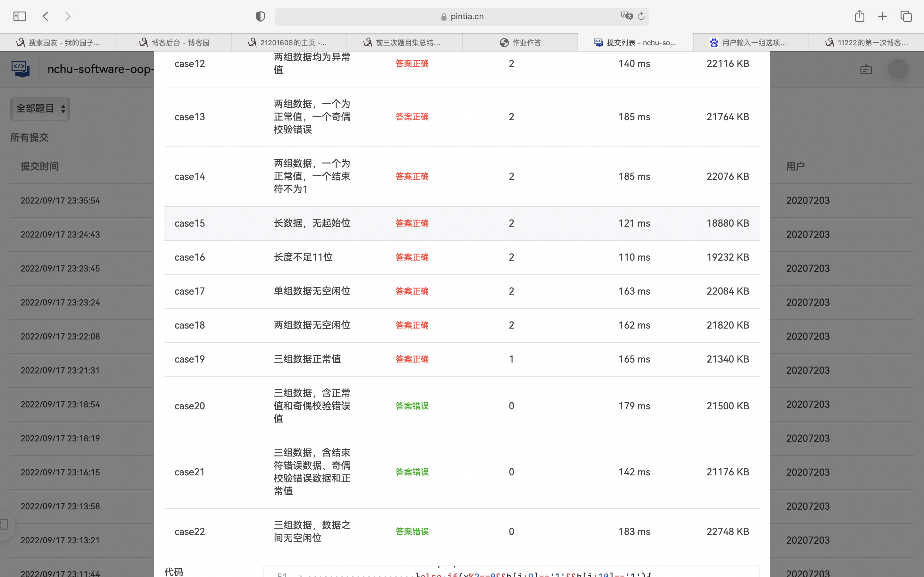Screen dimensions: 924x577
Task: Click the 答案错误 status for case20
Action: pos(412,406)
